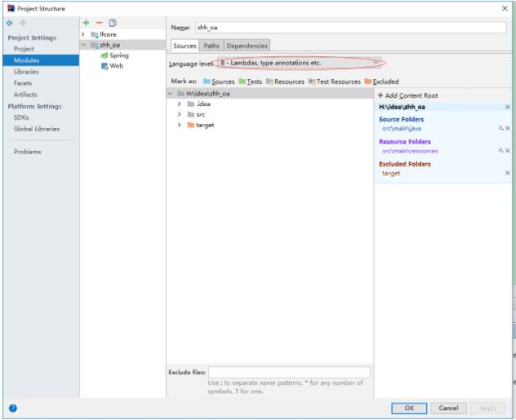Screen dimensions: 516x420
Task: Click src\main\resources resource folder link
Action: pos(410,151)
